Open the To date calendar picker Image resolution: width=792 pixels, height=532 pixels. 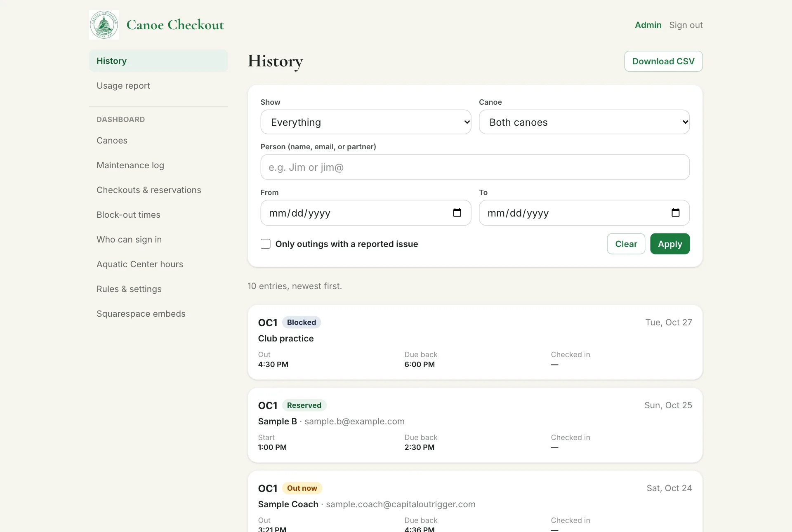tap(675, 213)
